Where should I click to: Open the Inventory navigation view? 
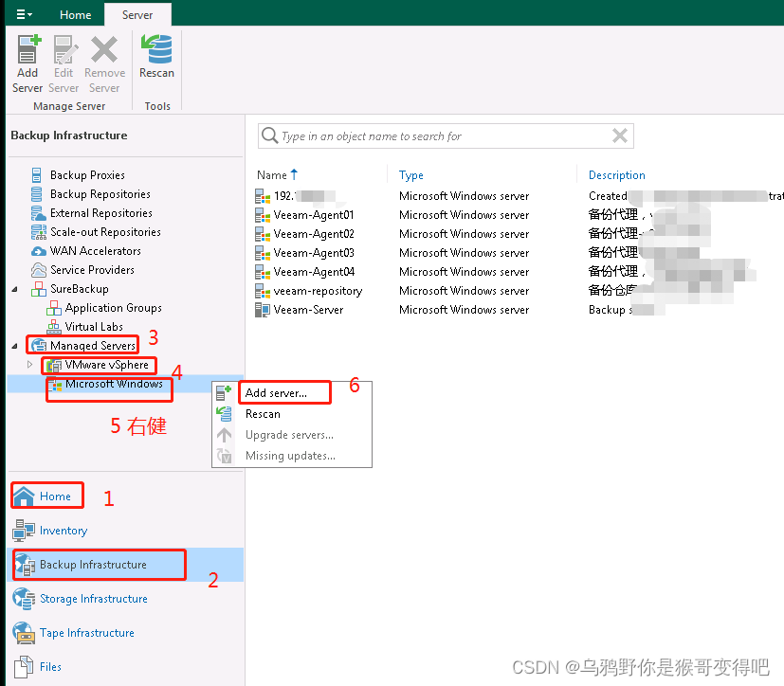(63, 530)
